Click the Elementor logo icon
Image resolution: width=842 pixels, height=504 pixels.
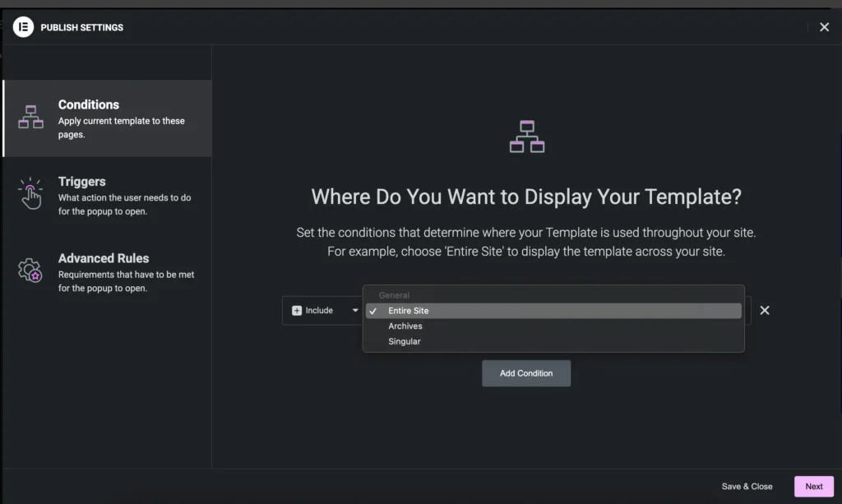[23, 27]
